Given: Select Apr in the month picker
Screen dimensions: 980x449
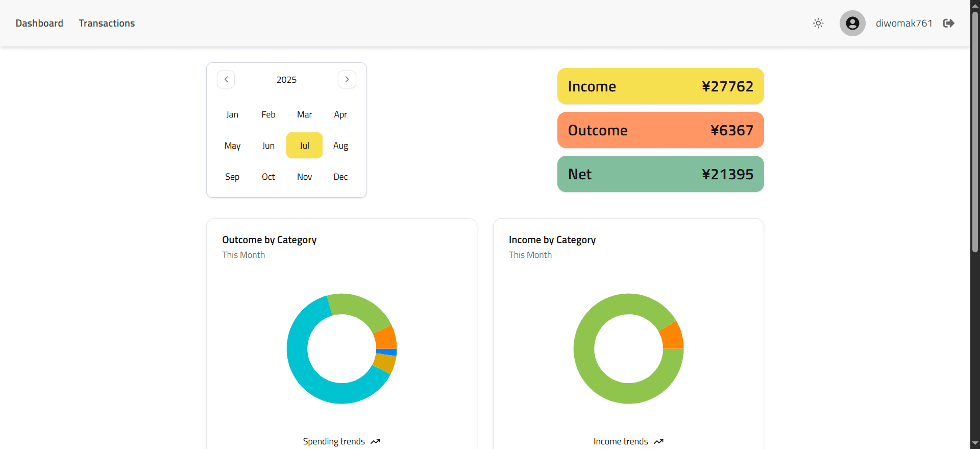Looking at the screenshot, I should 340,114.
